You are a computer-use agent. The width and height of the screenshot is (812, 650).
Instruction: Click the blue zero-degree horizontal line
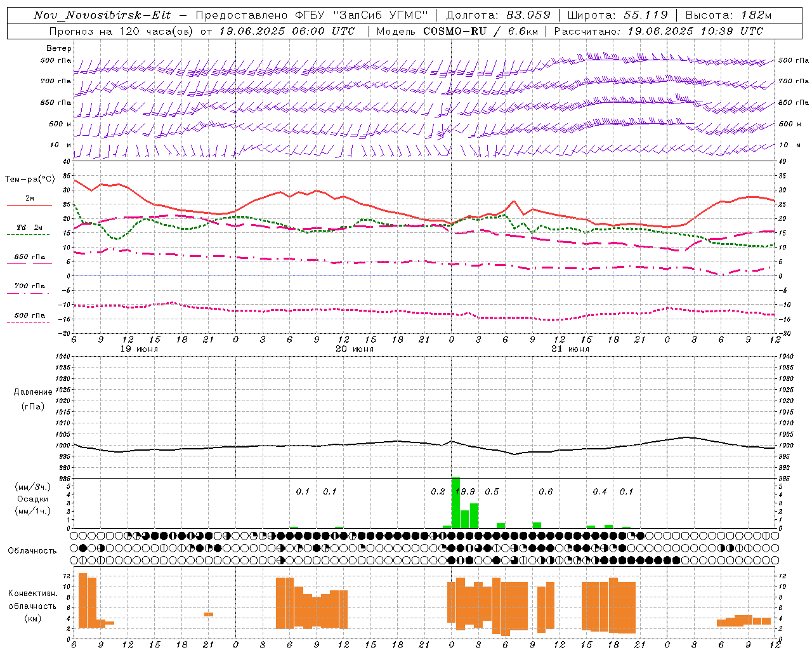click(424, 275)
